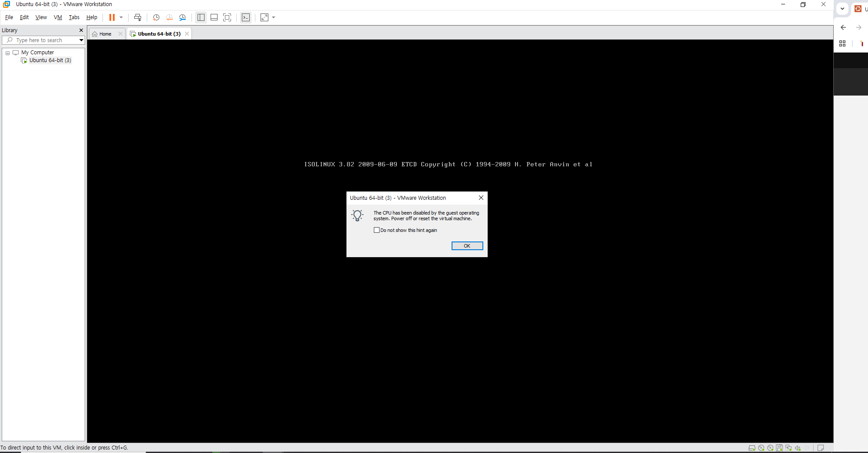This screenshot has width=868, height=453.
Task: Check Do not show this hint again
Action: click(x=376, y=230)
